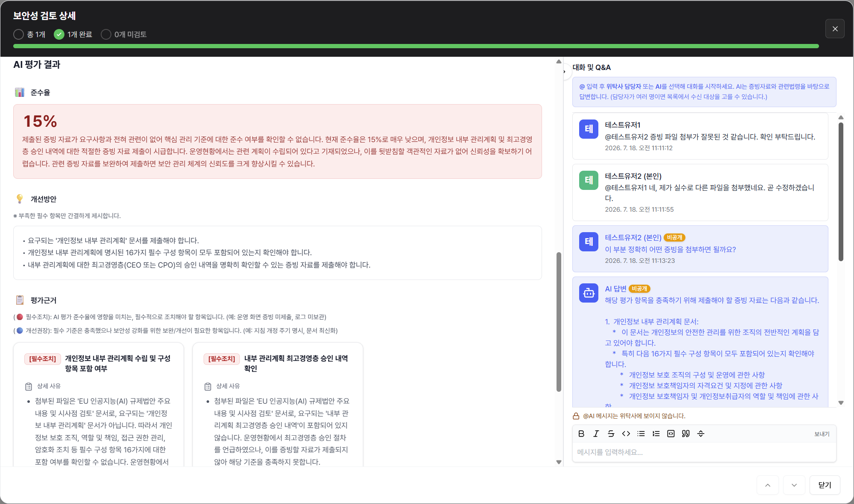Image resolution: width=854 pixels, height=504 pixels.
Task: Click [필수조치] tag on 최고경영층 승인 card
Action: coord(222,359)
